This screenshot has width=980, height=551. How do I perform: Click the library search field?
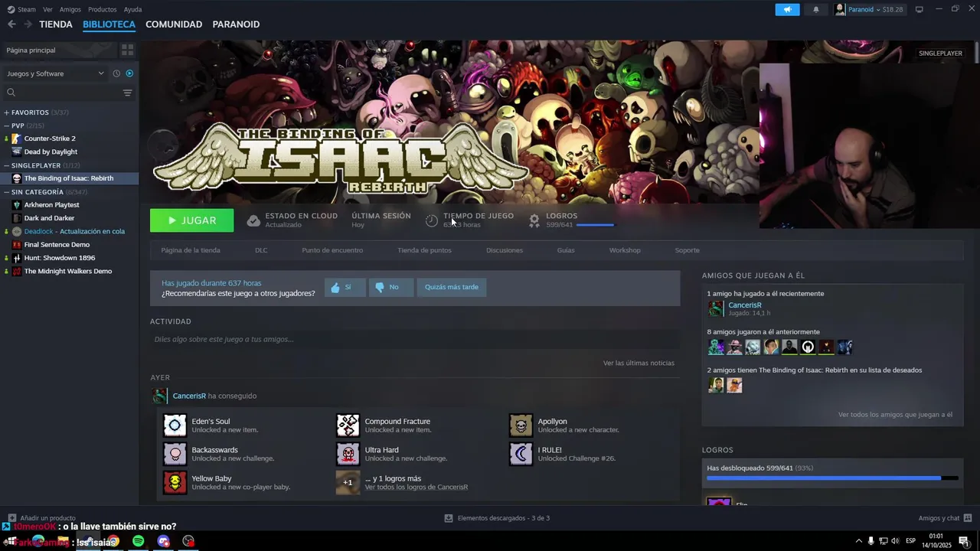coord(69,93)
